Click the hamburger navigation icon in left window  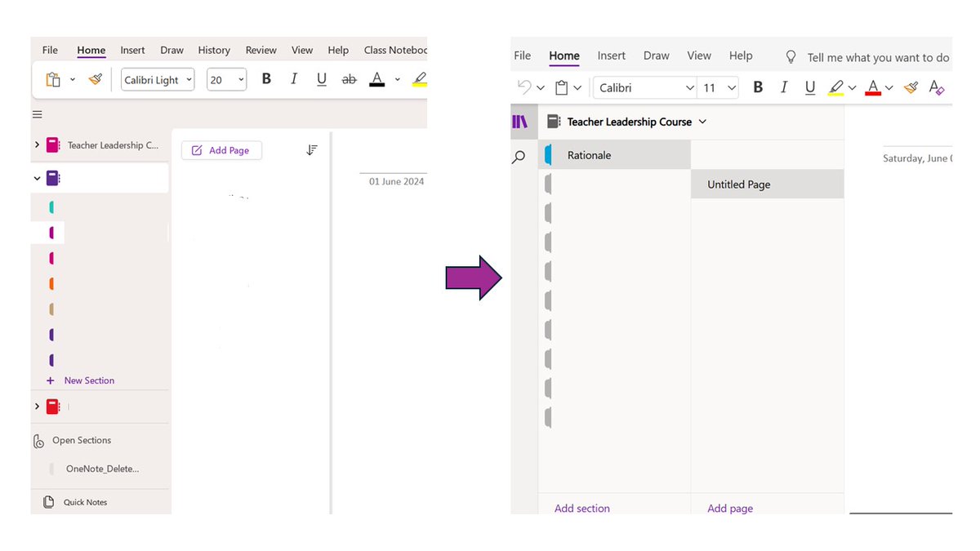click(37, 114)
